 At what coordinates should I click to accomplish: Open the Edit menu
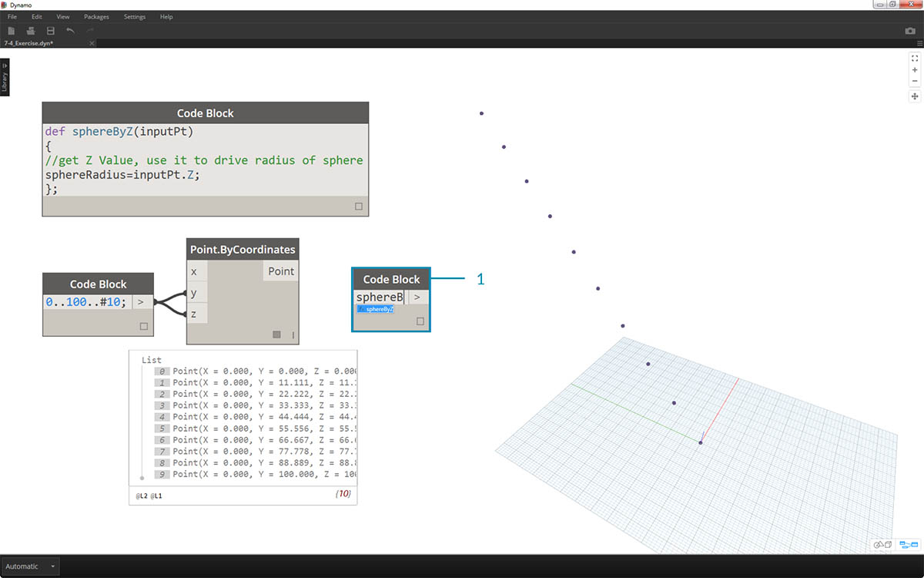point(37,16)
